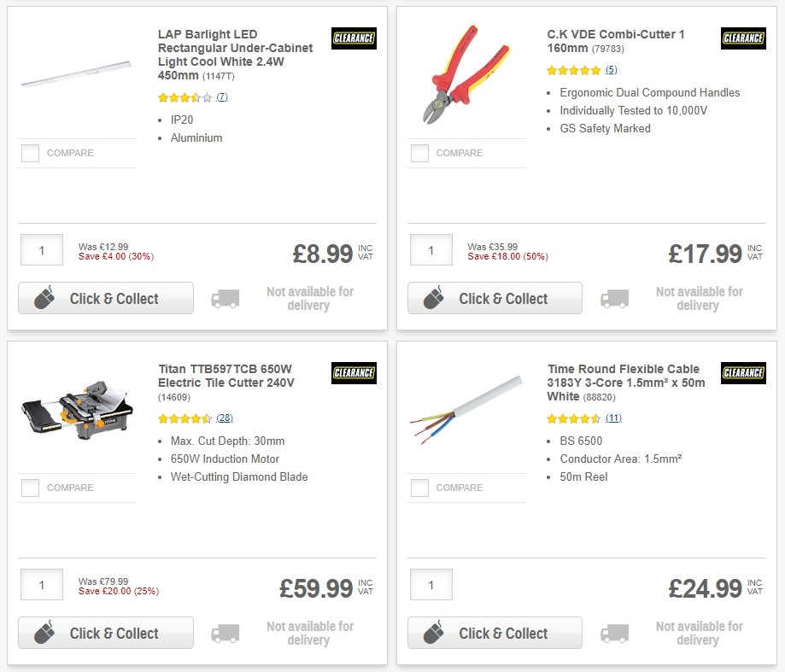Click the truck icon next to LAP Barlight delivery notice
The height and width of the screenshot is (672, 785).
(226, 298)
